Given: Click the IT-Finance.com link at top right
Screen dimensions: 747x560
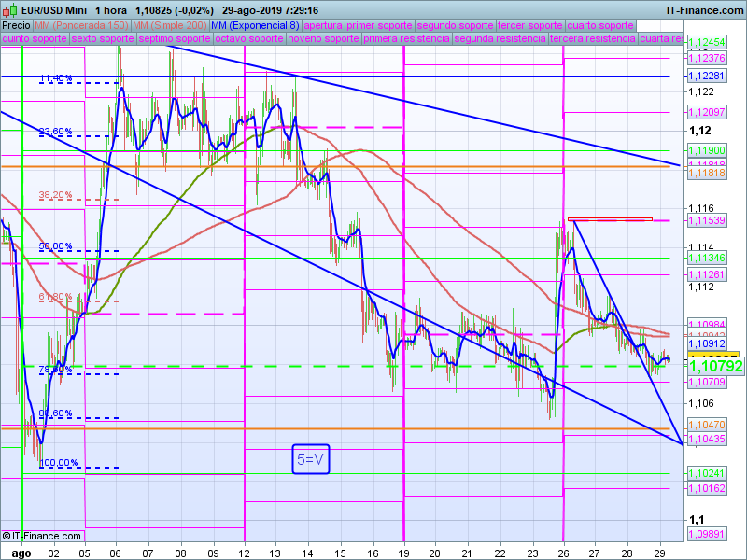Looking at the screenshot, I should 705,8.
